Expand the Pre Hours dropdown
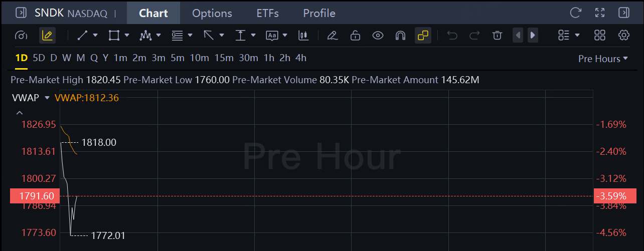 [x=603, y=59]
